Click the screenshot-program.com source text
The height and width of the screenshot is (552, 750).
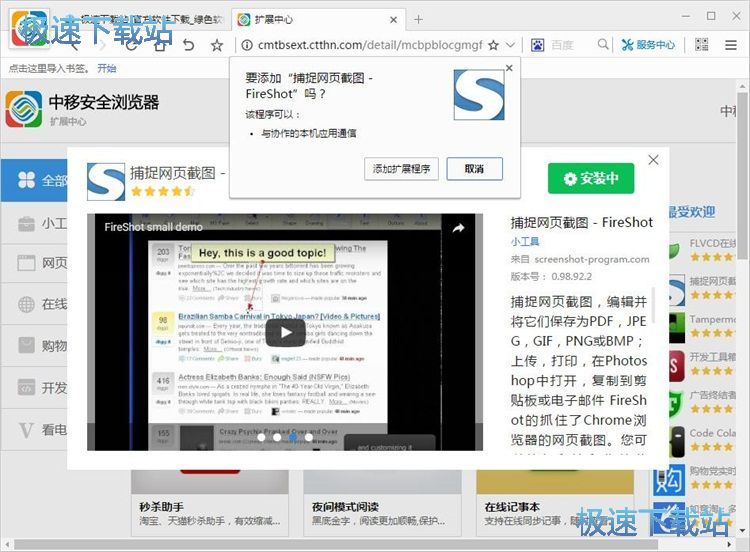click(x=592, y=259)
